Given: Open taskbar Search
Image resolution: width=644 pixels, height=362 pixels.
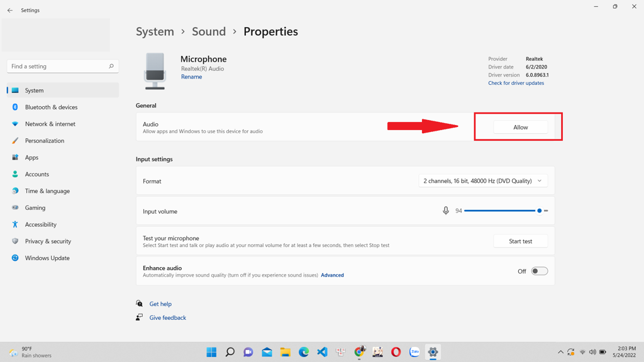Looking at the screenshot, I should click(x=230, y=352).
